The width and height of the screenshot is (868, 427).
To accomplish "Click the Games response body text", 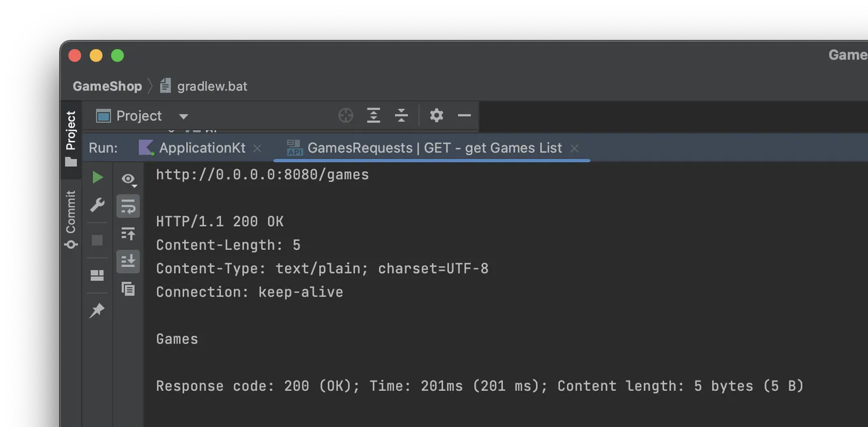I will (x=177, y=339).
